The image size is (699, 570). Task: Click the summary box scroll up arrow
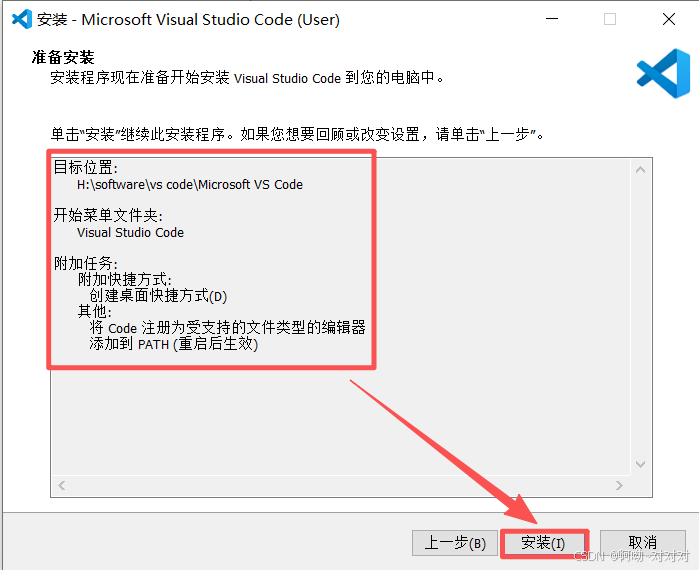641,170
